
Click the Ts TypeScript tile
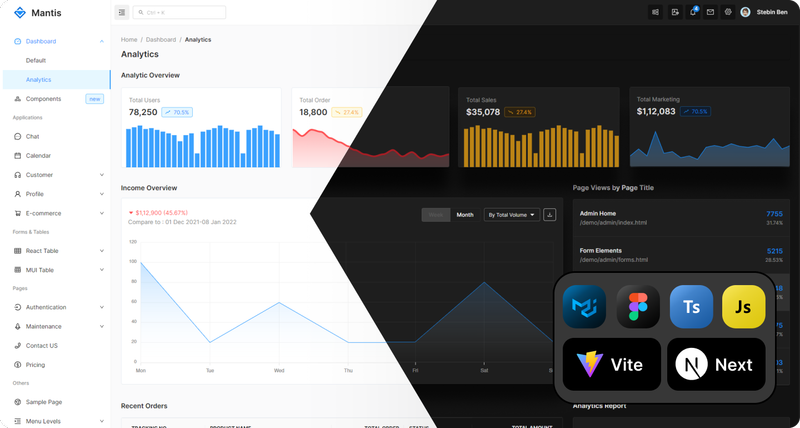(691, 307)
